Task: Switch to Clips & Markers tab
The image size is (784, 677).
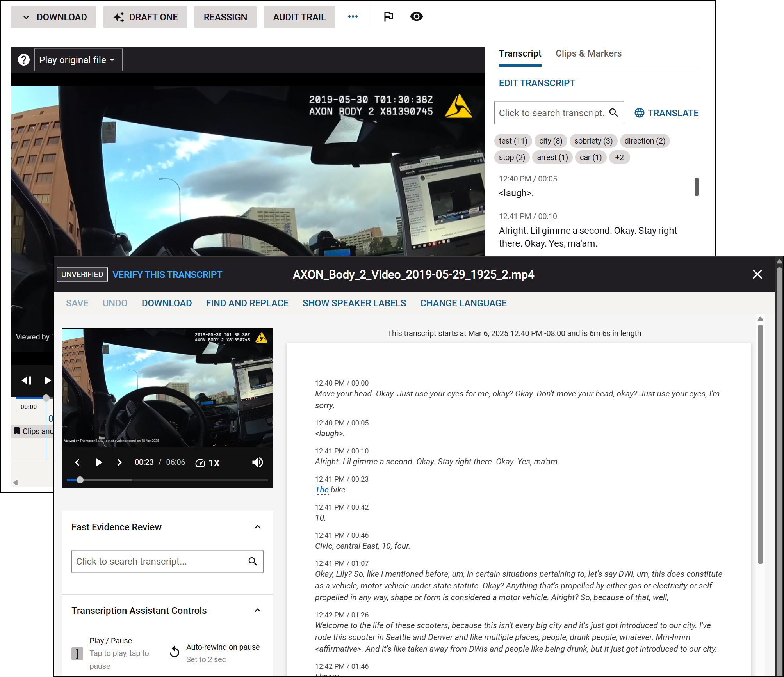Action: (x=588, y=53)
